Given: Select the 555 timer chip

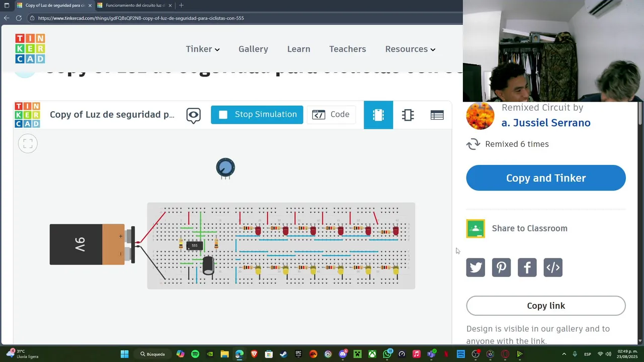Looking at the screenshot, I should [195, 246].
